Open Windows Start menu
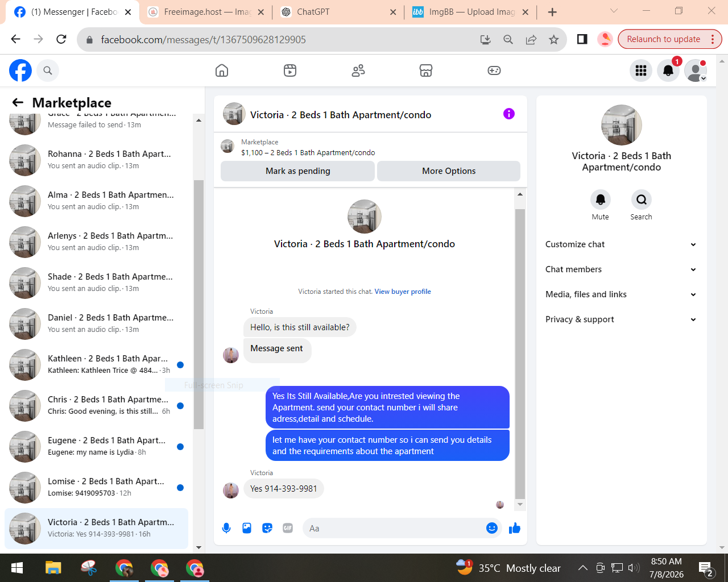728x582 pixels. coord(17,568)
